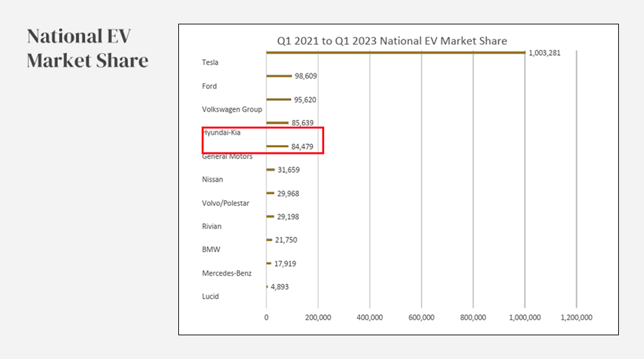
Task: Click the bar labeled 84,479
Action: click(x=277, y=146)
